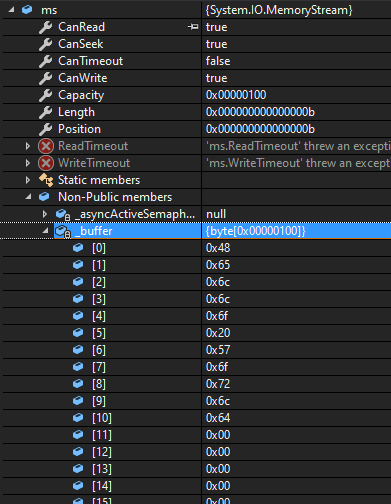Click the Static members icon
Image resolution: width=391 pixels, height=504 pixels.
point(46,180)
